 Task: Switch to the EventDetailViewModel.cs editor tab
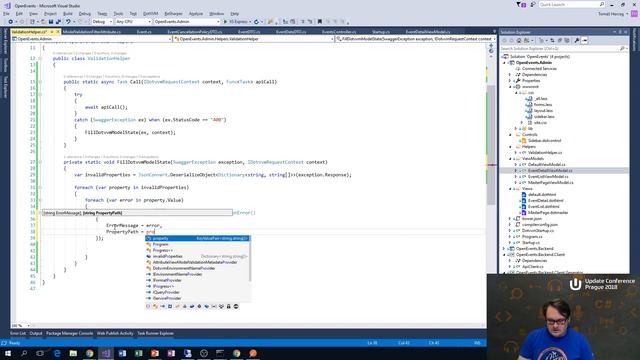(x=428, y=31)
